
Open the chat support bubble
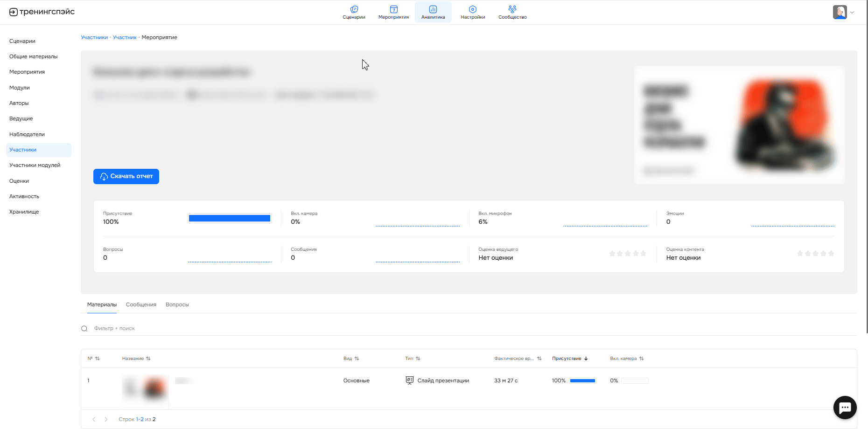pos(845,408)
